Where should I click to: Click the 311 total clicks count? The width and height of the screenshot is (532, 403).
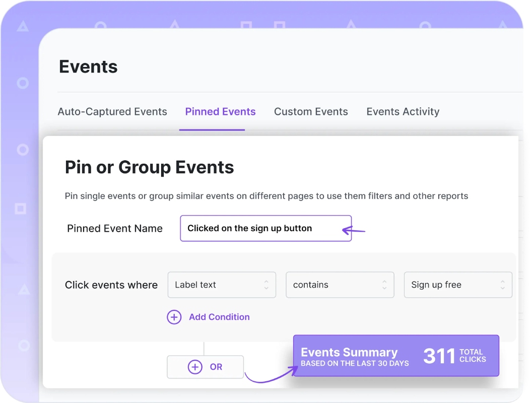[x=439, y=356]
